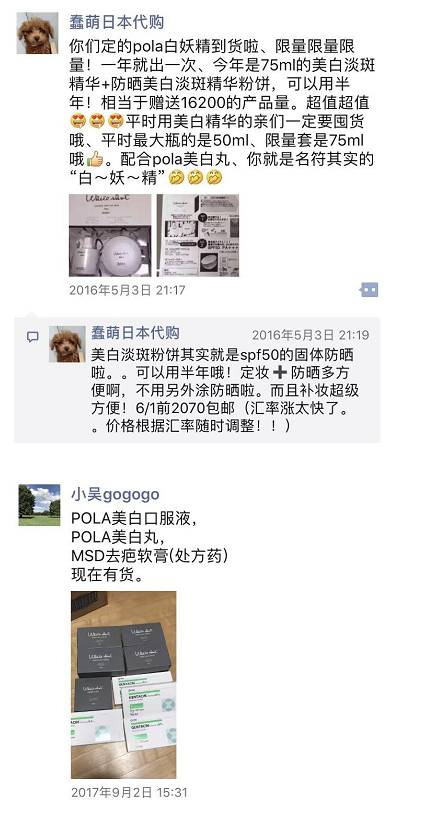View the white POLA set product photo
The width and height of the screenshot is (437, 817).
pyautogui.click(x=110, y=236)
